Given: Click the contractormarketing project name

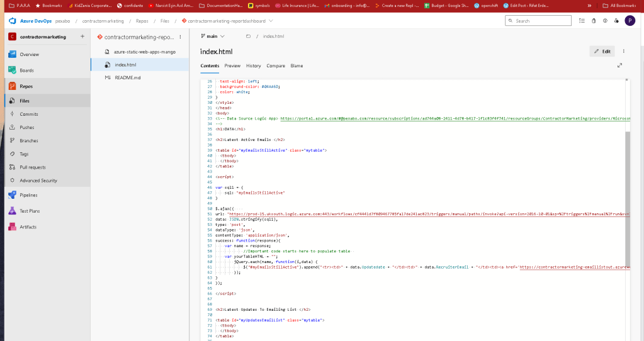Looking at the screenshot, I should tap(43, 37).
